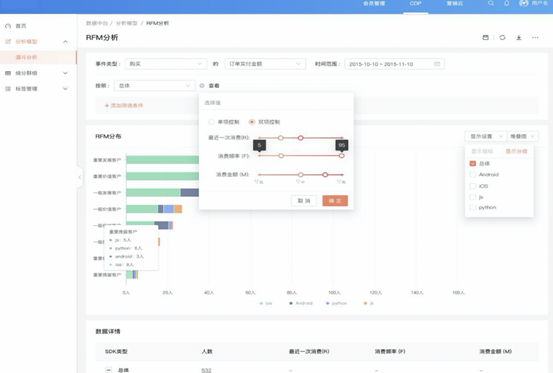The image size is (553, 373).
Task: Click 添加筛选条件 link
Action: click(124, 105)
